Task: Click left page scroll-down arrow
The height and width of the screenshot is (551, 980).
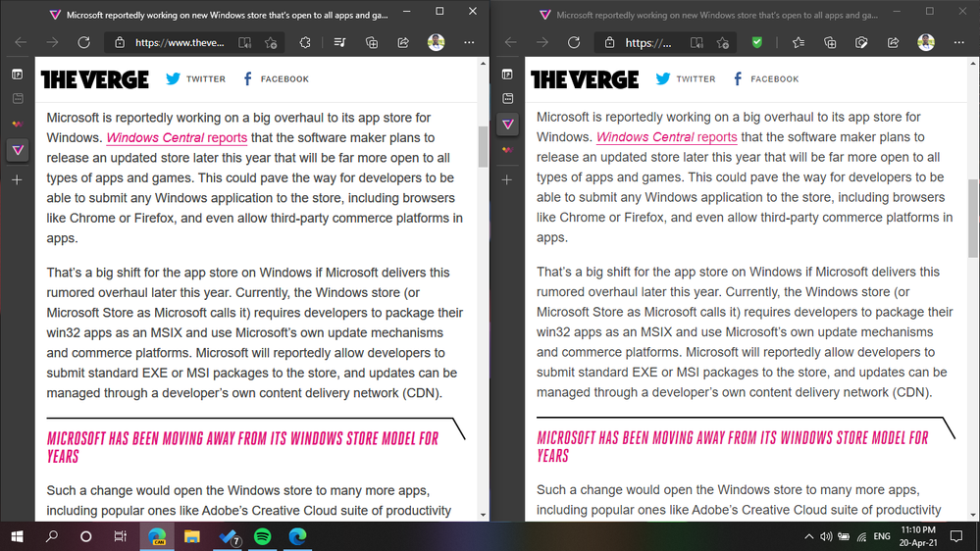Action: (x=483, y=515)
